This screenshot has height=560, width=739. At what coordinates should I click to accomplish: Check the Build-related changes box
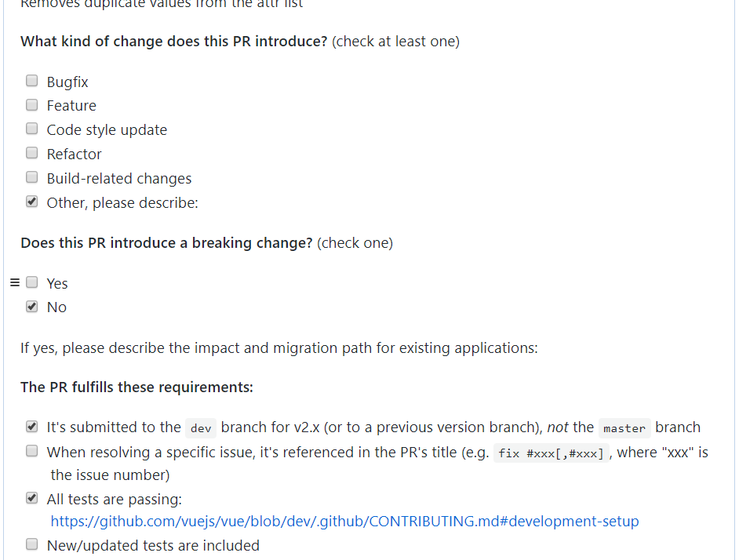32,177
